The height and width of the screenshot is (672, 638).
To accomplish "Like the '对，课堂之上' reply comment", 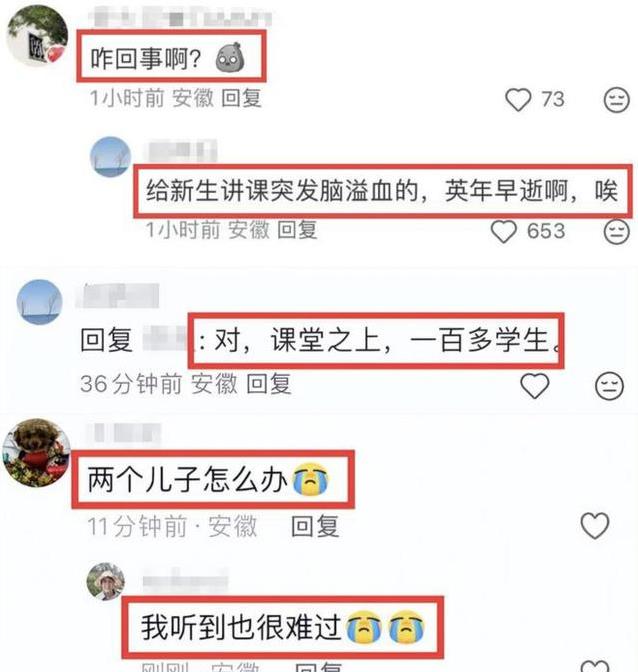I will click(534, 385).
